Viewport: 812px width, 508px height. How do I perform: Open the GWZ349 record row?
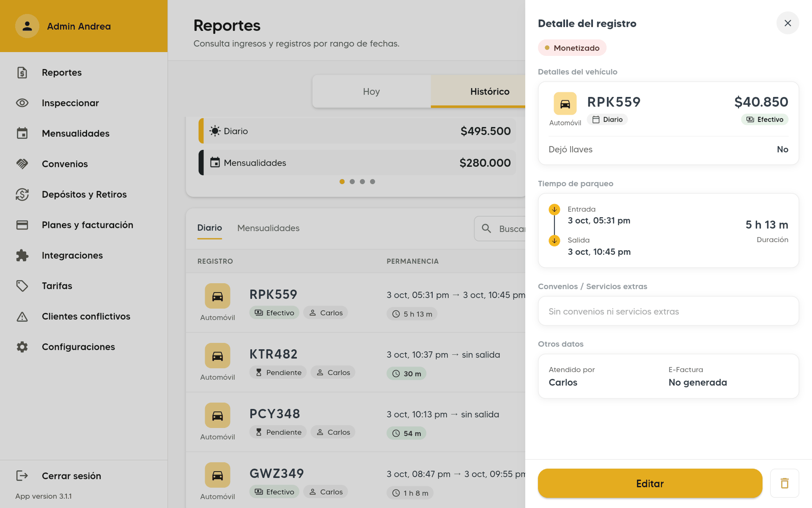tap(356, 480)
